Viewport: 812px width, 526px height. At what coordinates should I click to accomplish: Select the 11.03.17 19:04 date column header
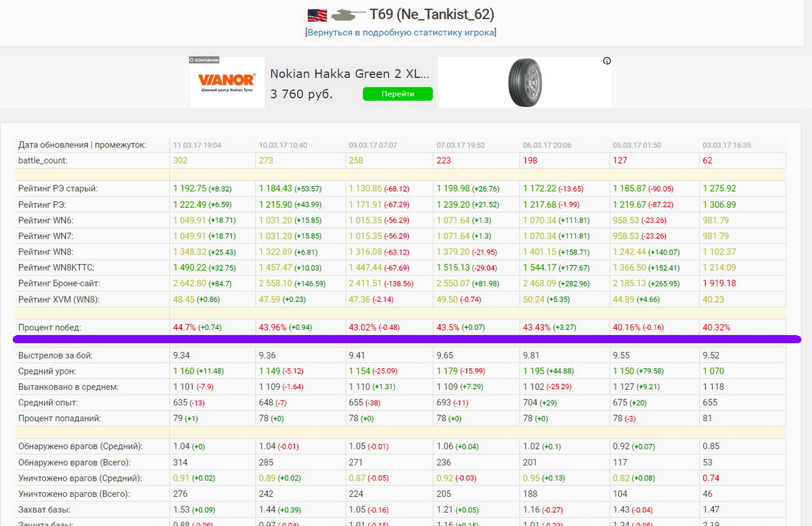coord(198,145)
